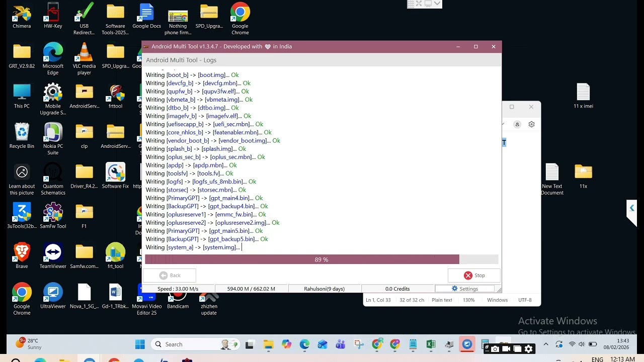
Task: Open VLC media player shortcut
Action: [84, 59]
